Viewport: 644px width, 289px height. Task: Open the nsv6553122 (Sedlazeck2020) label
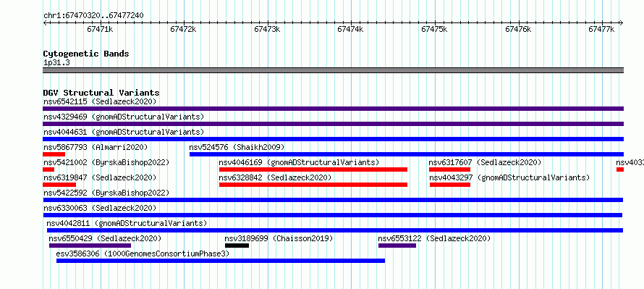point(434,238)
